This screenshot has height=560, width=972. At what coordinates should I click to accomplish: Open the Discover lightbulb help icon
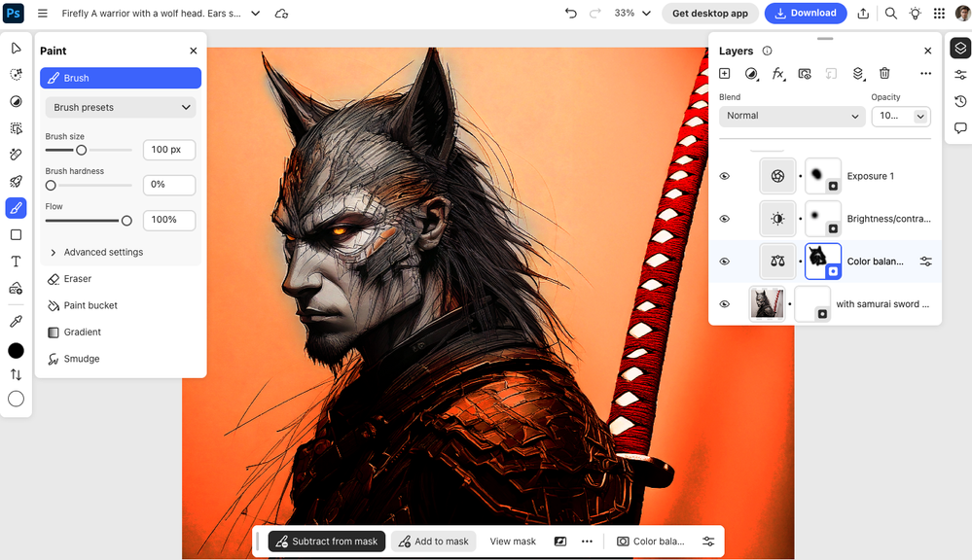click(x=915, y=13)
